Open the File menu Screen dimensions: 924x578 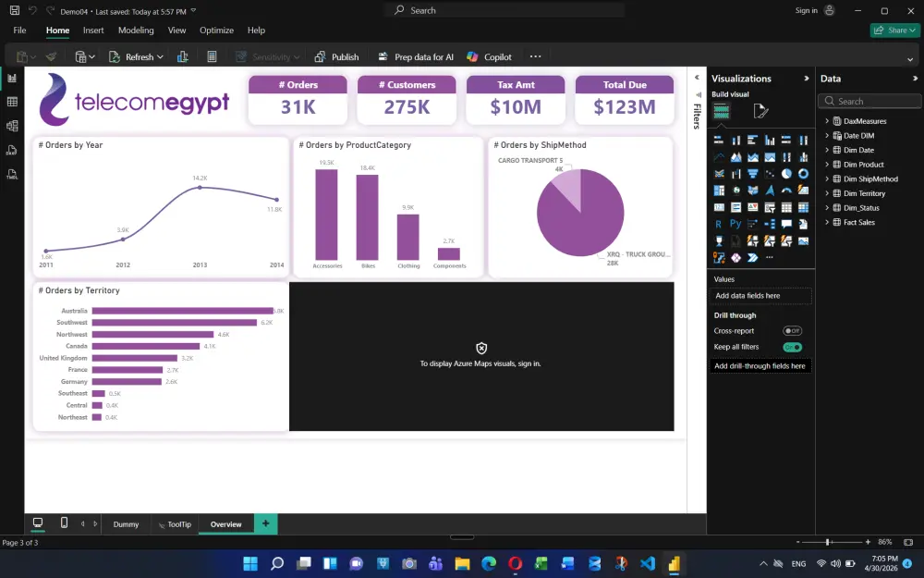pos(19,31)
